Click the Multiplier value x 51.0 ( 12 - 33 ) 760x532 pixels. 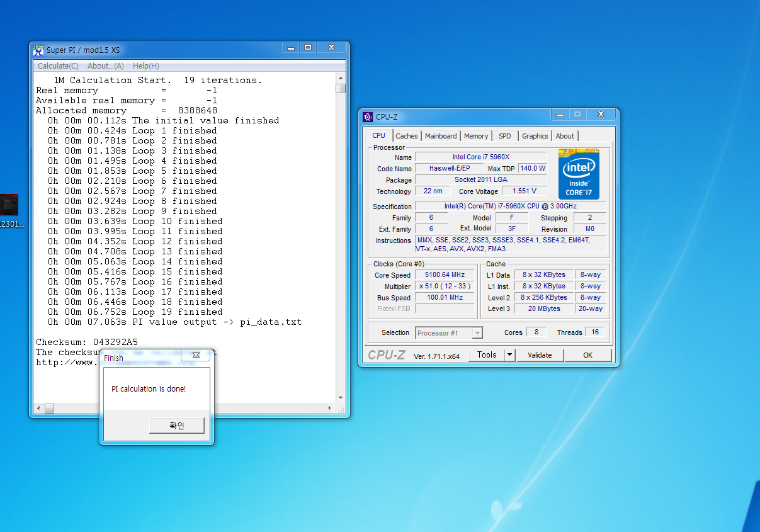pos(445,286)
